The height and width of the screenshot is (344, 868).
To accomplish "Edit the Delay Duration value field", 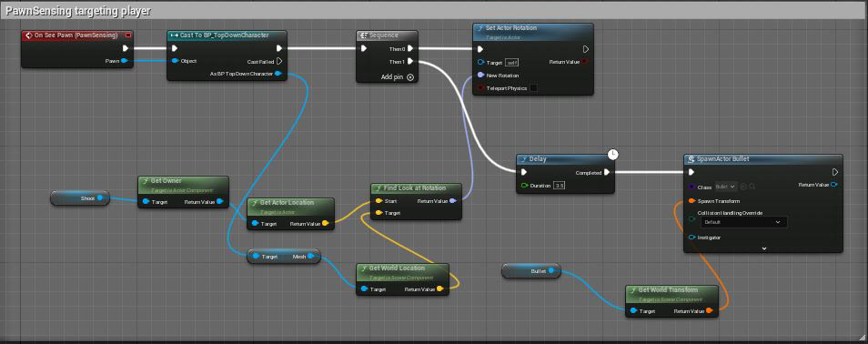I will pos(560,186).
